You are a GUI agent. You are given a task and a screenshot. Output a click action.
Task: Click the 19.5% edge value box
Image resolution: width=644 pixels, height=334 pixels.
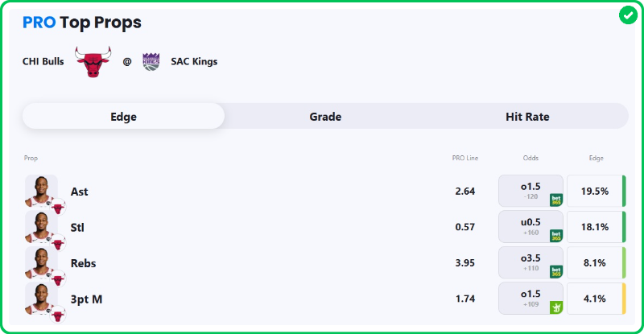pos(594,192)
